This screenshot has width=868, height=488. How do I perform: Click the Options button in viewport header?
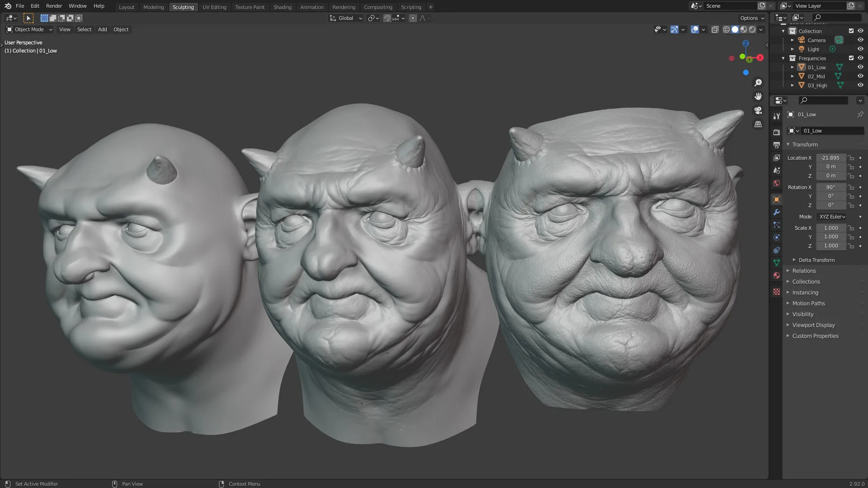[x=752, y=18]
